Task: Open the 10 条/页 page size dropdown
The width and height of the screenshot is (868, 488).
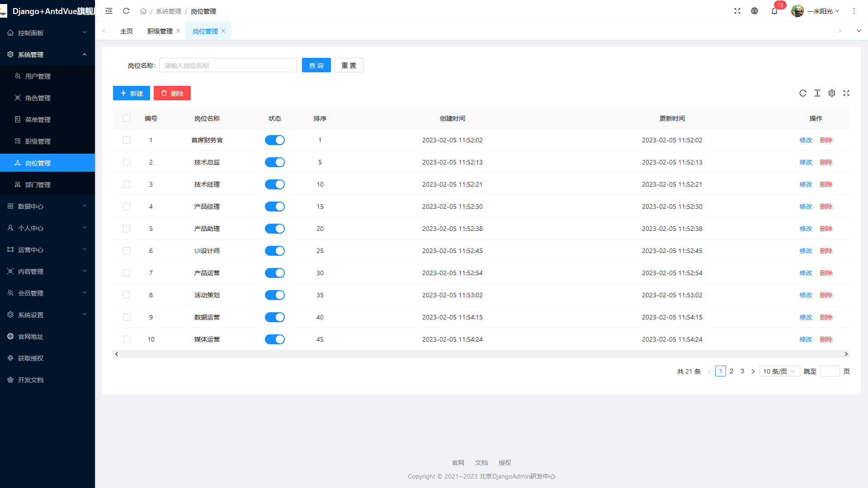Action: pos(779,371)
